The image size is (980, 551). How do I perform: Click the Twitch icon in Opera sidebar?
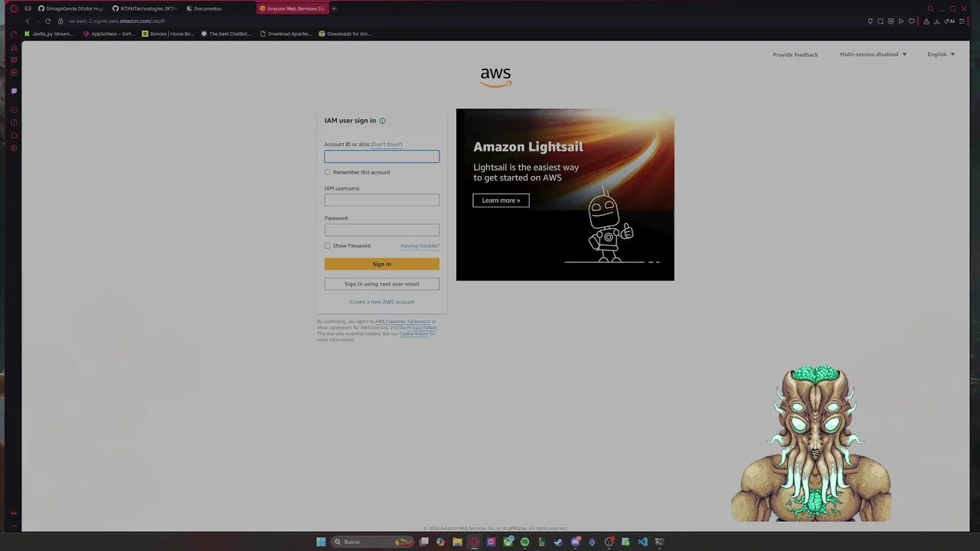pyautogui.click(x=14, y=91)
